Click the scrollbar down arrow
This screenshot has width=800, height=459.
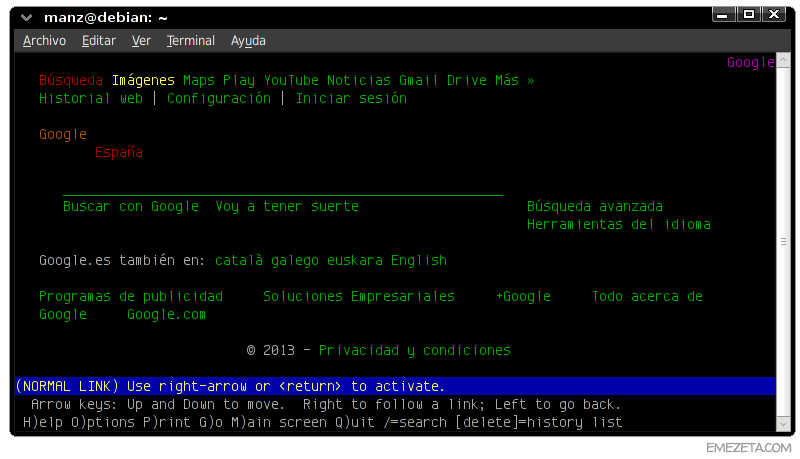pyautogui.click(x=783, y=423)
